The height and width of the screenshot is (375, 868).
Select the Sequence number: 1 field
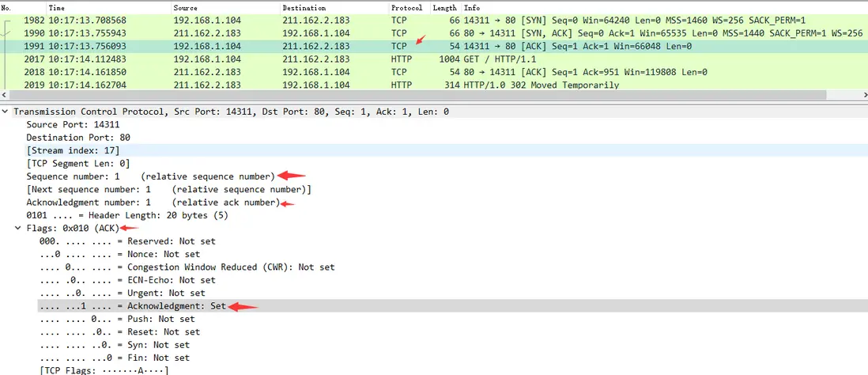click(x=150, y=176)
